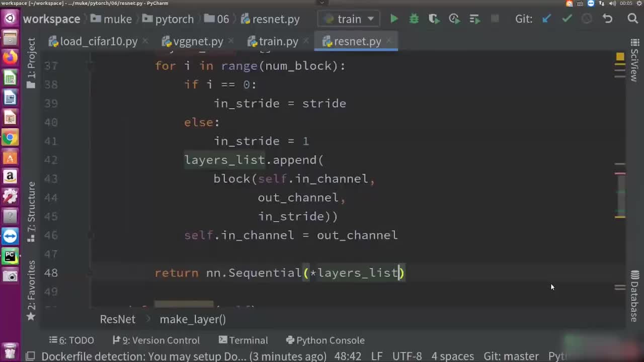Open the Files manager from the dock

(10, 38)
